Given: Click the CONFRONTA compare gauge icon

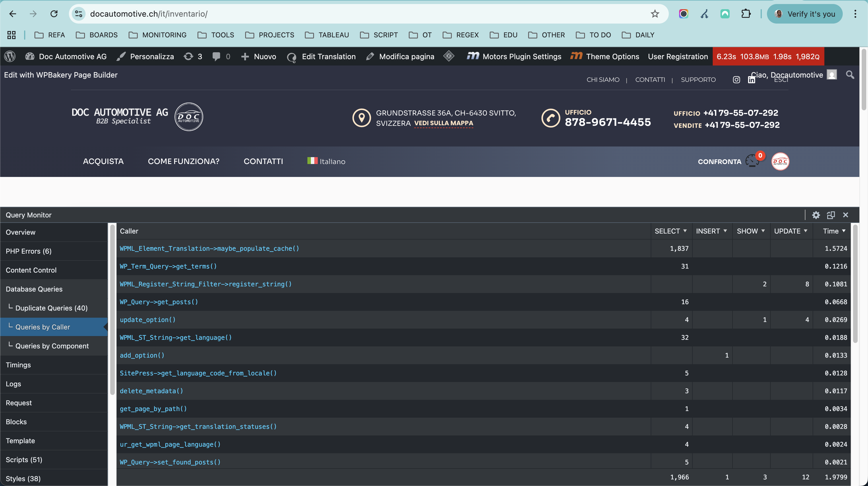Looking at the screenshot, I should (752, 161).
